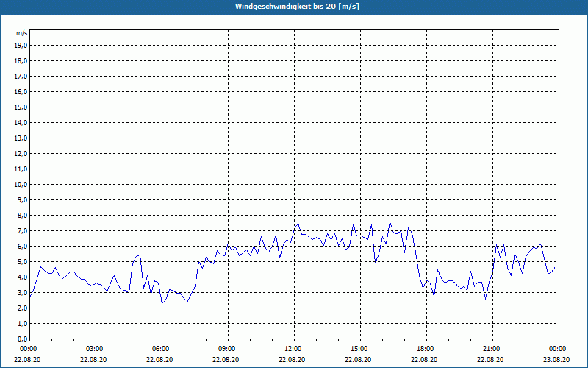
Task: Click the '23.08.20' date label
Action: (x=556, y=359)
